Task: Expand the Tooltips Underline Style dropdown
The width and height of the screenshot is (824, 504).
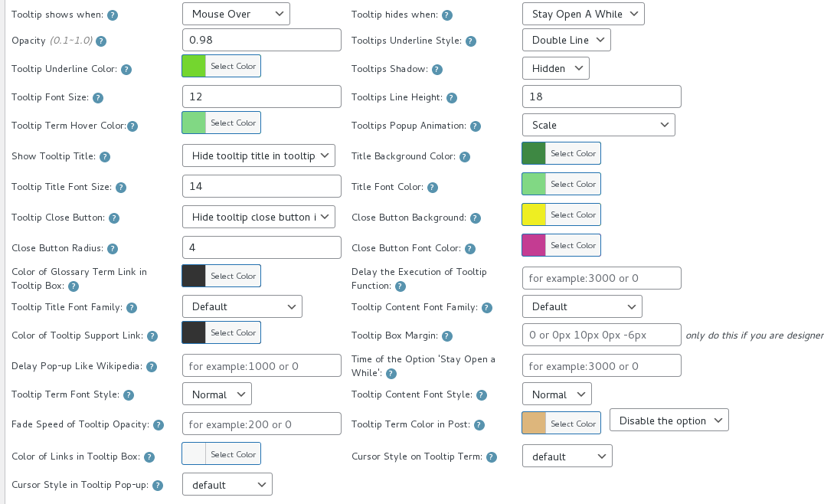Action: pos(566,40)
